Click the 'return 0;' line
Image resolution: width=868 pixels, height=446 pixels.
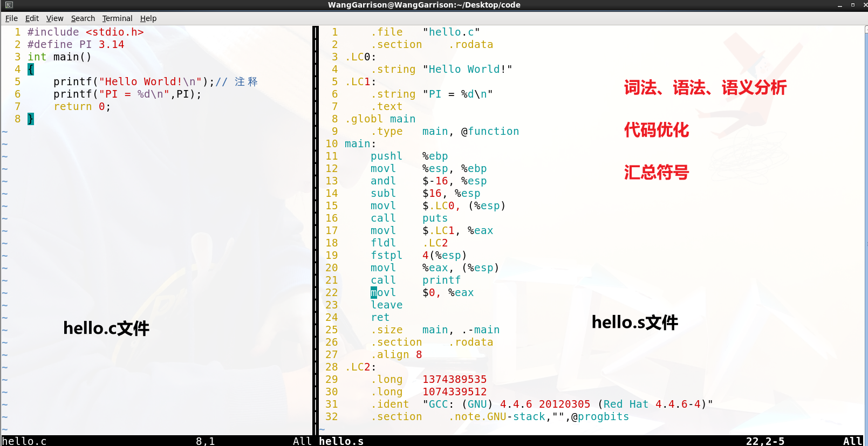coord(82,106)
